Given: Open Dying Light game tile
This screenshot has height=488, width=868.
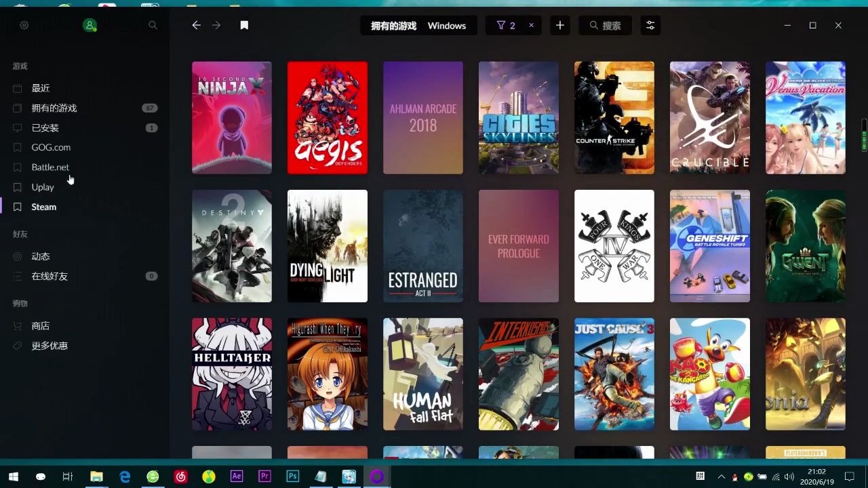Looking at the screenshot, I should pyautogui.click(x=328, y=246).
